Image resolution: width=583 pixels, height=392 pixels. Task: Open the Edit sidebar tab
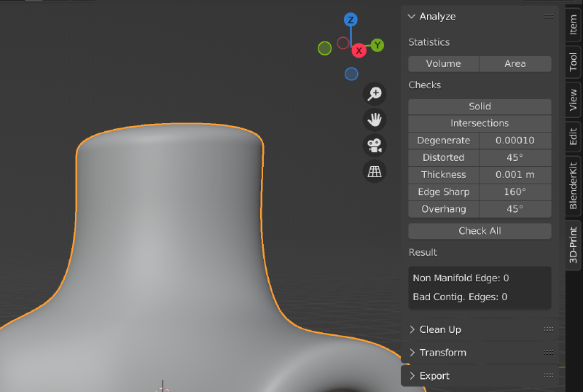tap(574, 136)
